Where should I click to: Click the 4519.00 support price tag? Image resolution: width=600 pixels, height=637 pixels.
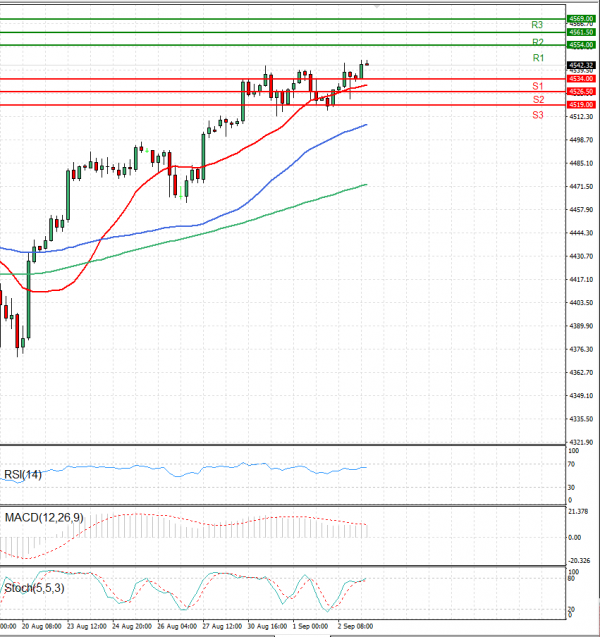pos(581,105)
